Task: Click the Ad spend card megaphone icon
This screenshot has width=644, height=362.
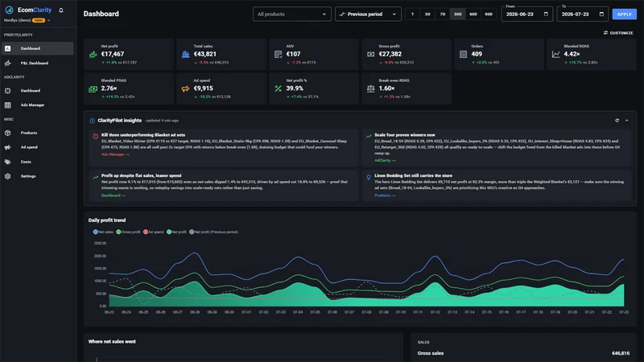Action: tap(186, 88)
